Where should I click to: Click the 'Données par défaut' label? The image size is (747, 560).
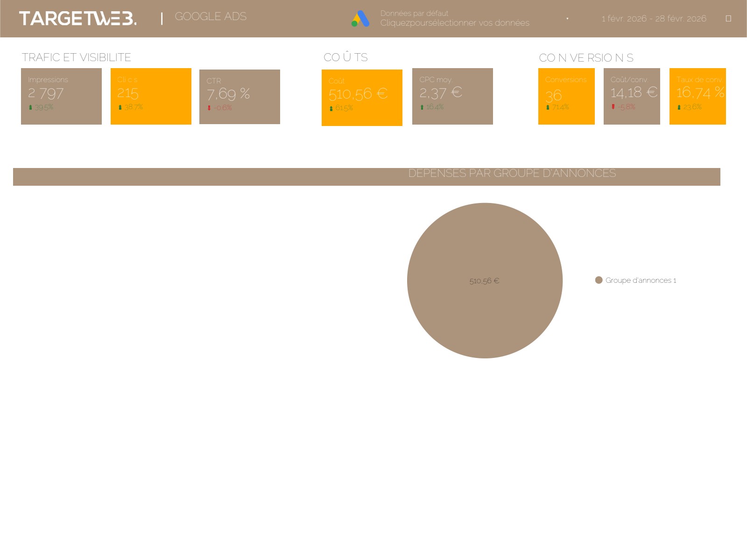click(x=414, y=14)
